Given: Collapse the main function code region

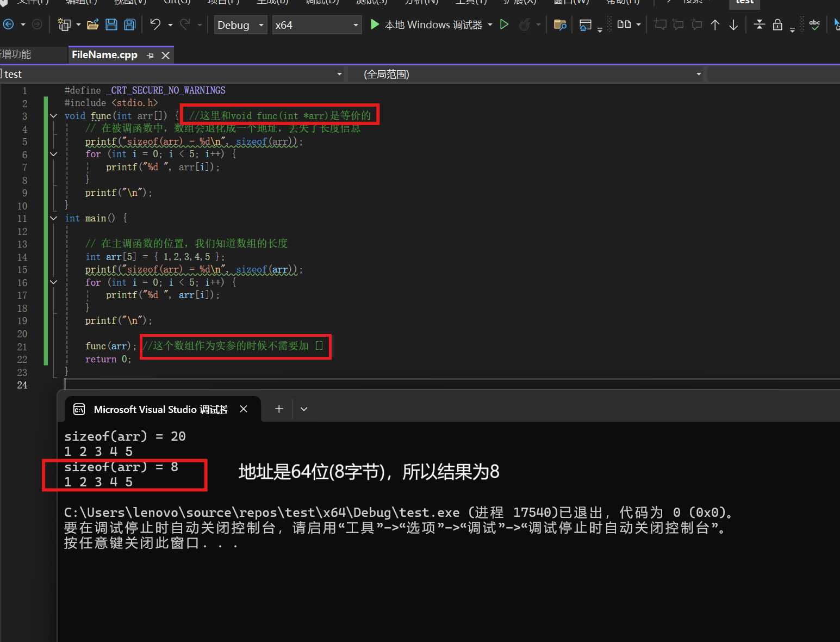Looking at the screenshot, I should pos(53,218).
